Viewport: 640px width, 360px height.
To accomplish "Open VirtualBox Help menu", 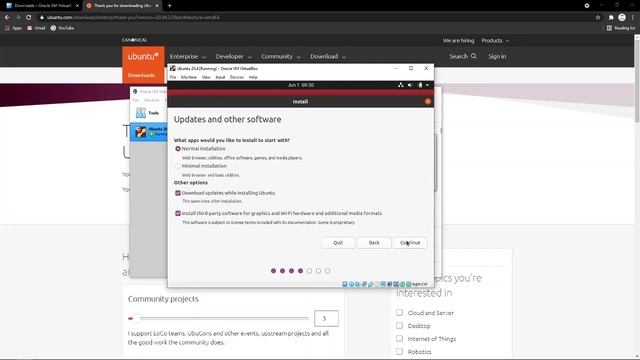I will tap(253, 77).
